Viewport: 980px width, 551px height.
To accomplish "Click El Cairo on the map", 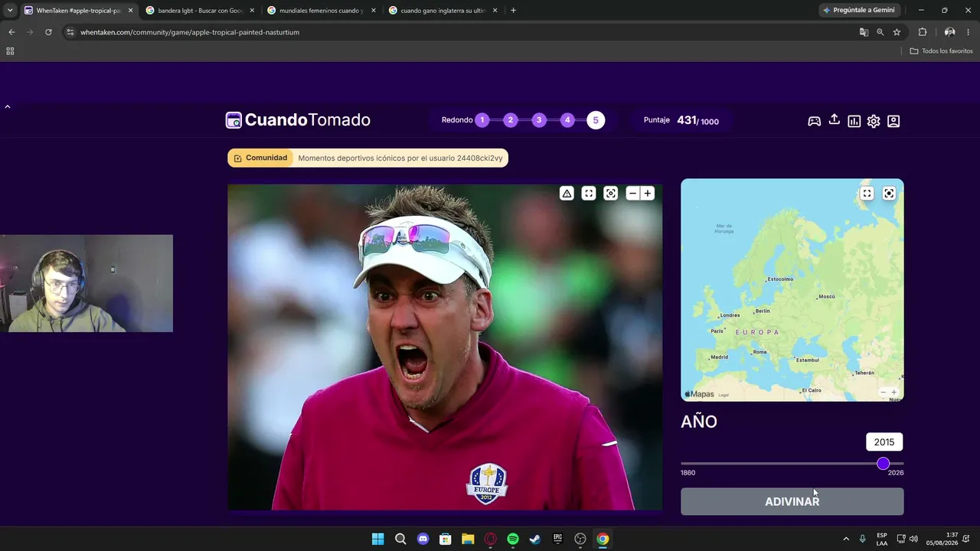I will click(811, 390).
